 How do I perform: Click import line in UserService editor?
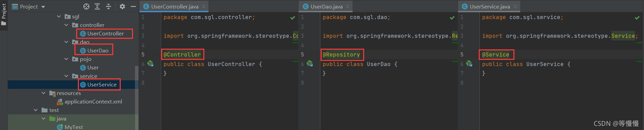point(560,36)
